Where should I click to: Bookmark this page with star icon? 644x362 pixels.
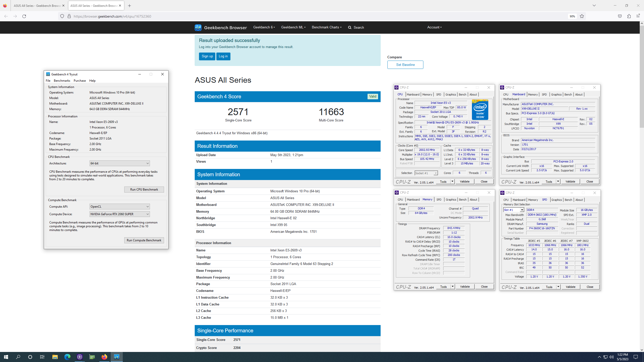click(582, 16)
